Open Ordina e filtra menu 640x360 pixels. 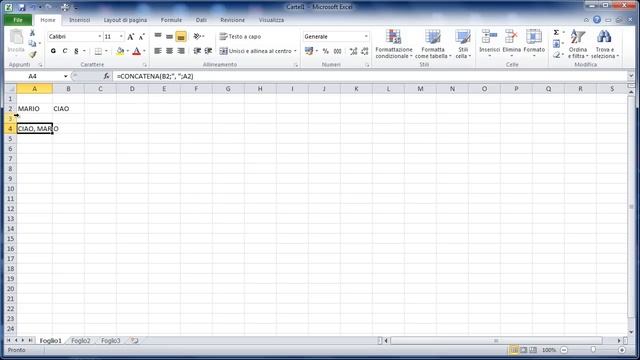click(578, 44)
